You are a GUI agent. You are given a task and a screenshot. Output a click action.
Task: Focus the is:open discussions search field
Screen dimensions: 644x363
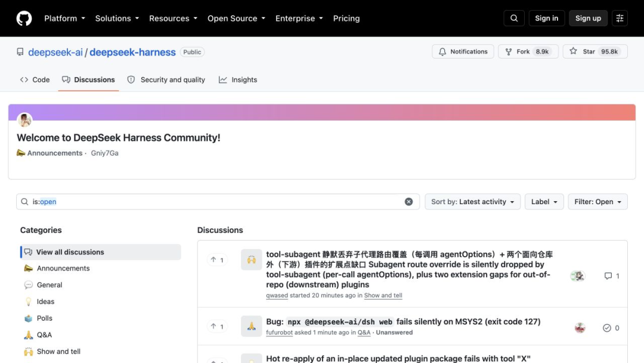pos(218,201)
